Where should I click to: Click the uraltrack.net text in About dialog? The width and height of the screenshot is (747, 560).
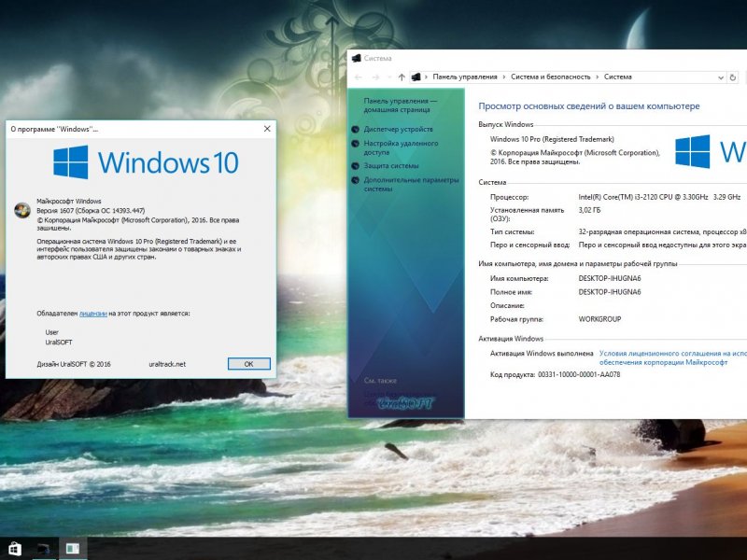(x=167, y=364)
